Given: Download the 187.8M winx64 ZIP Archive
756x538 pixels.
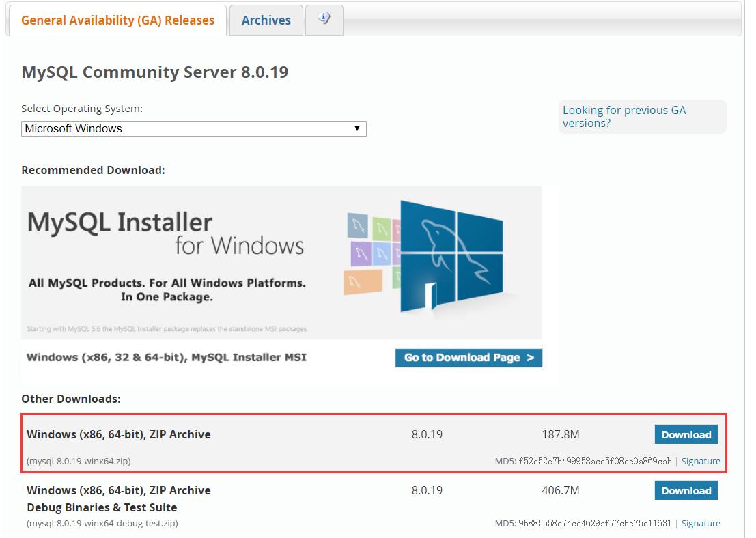Looking at the screenshot, I should [686, 435].
